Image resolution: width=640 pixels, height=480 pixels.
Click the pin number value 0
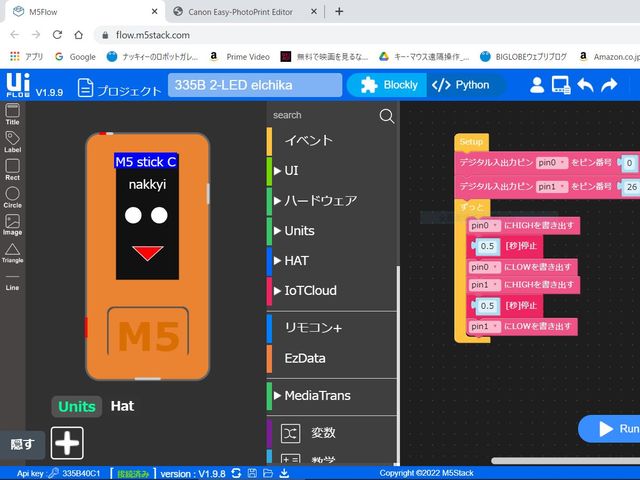tap(630, 163)
